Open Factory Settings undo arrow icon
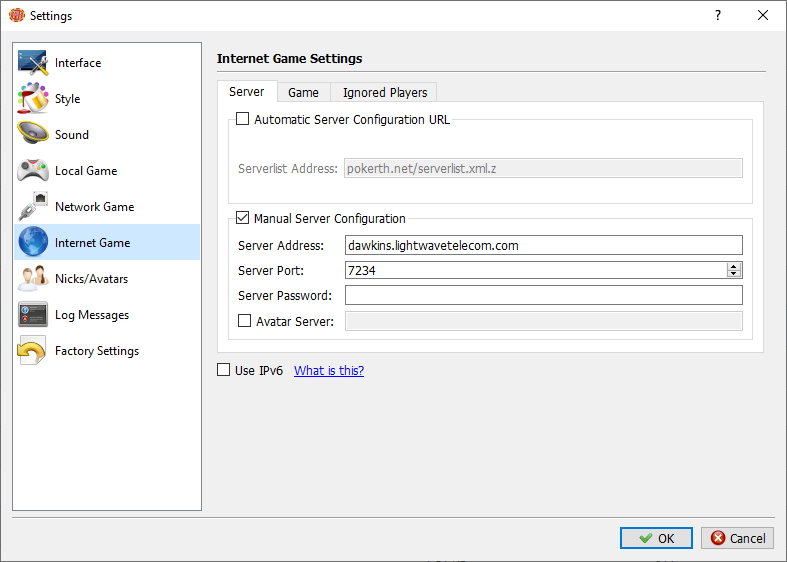787x562 pixels. click(x=32, y=350)
